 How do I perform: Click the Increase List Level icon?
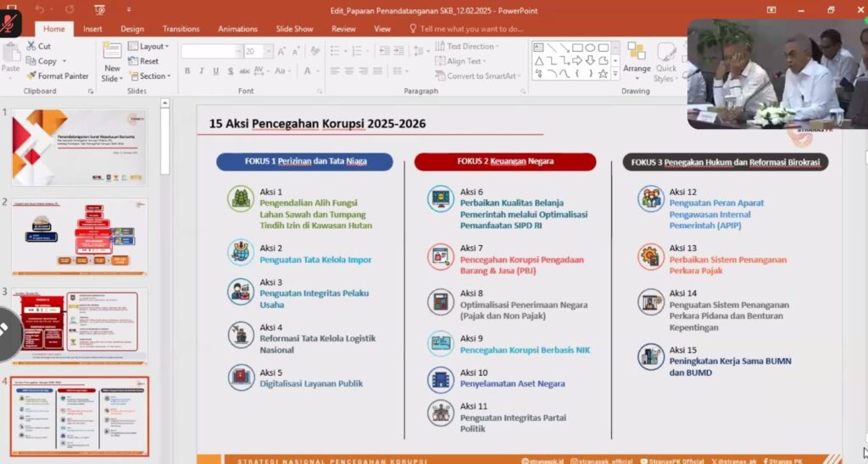[398, 51]
